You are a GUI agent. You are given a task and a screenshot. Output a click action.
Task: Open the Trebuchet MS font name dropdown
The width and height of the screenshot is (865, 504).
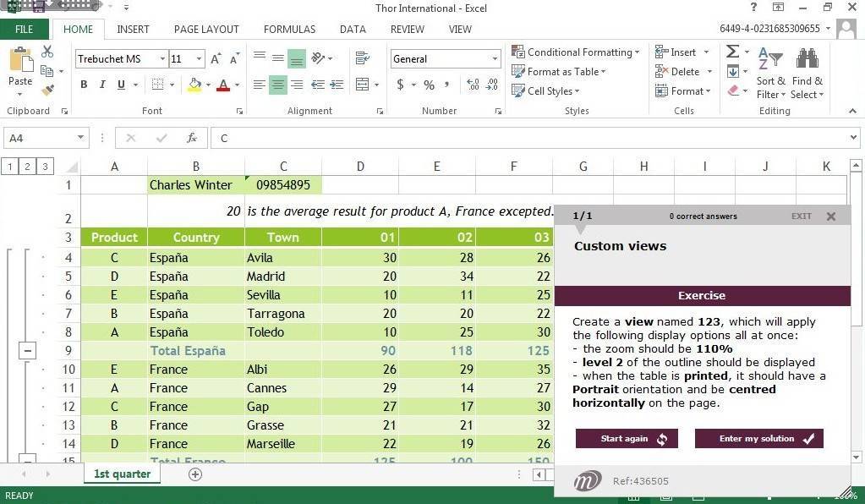point(162,59)
